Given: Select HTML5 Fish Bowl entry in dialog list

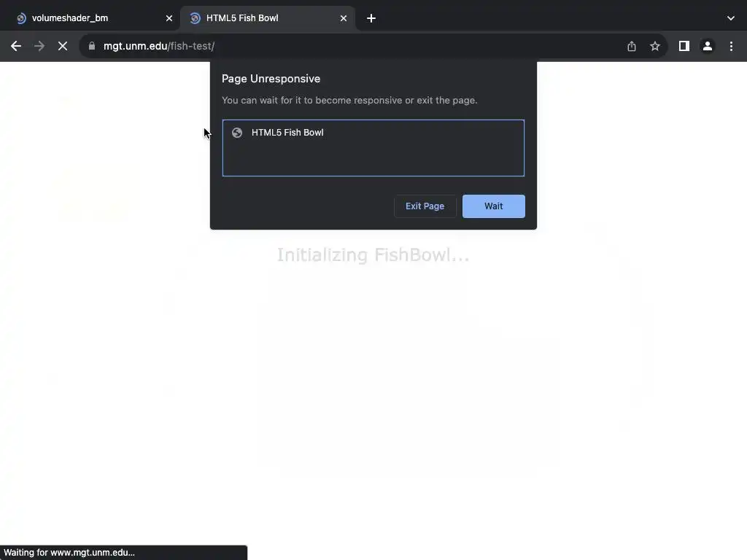Looking at the screenshot, I should [373, 133].
